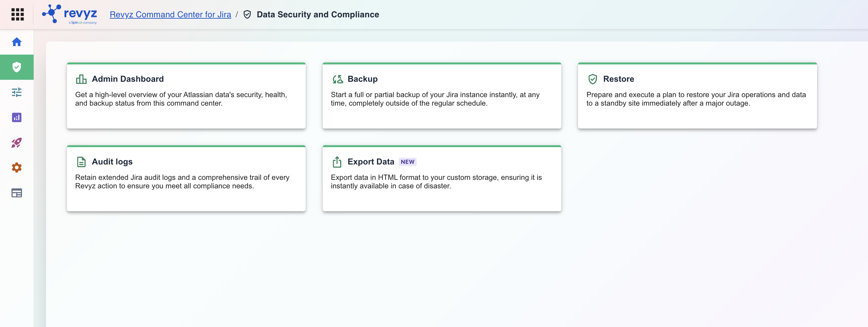This screenshot has width=868, height=327.
Task: Click the Backup card icon
Action: point(337,79)
